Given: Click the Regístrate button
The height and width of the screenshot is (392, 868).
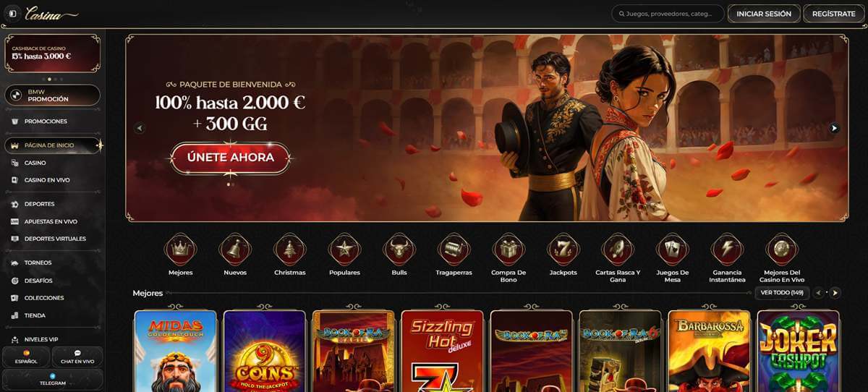Looking at the screenshot, I should 833,14.
